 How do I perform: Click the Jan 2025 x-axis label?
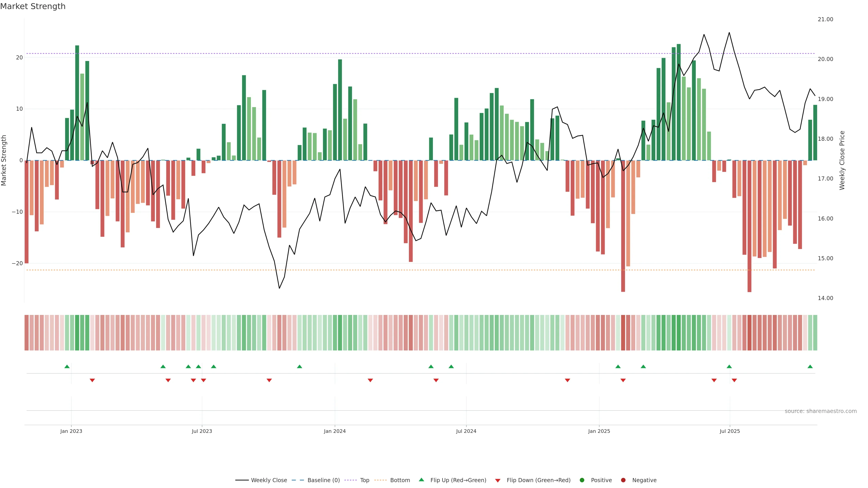click(599, 431)
